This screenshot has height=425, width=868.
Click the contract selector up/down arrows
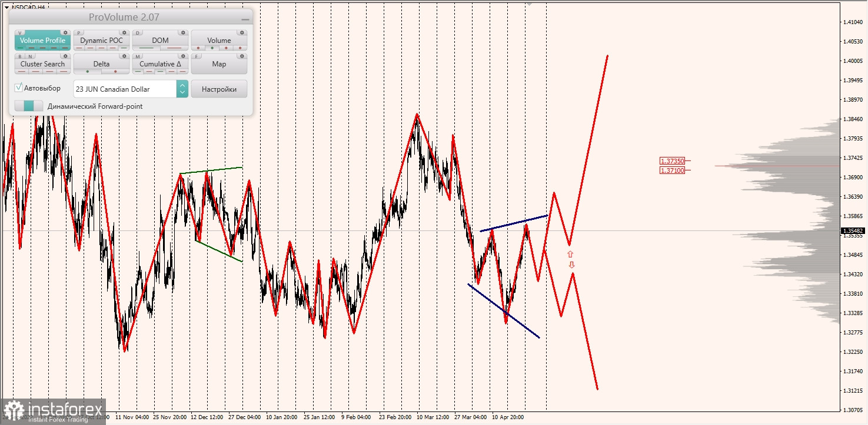pos(182,89)
